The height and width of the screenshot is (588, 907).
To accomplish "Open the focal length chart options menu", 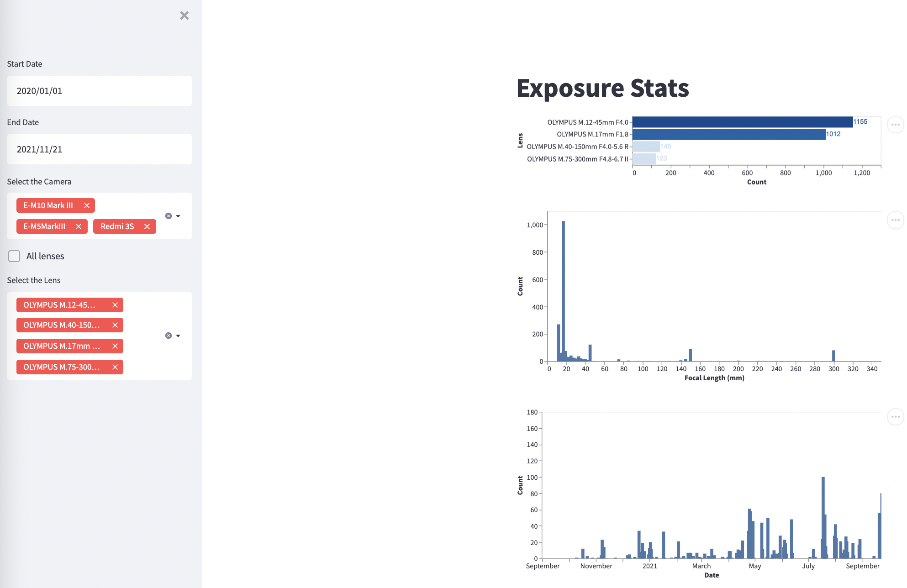I will click(895, 220).
